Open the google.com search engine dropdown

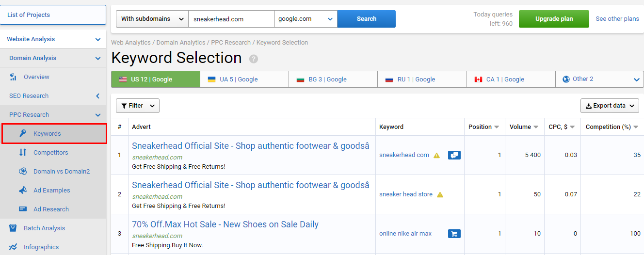point(306,19)
